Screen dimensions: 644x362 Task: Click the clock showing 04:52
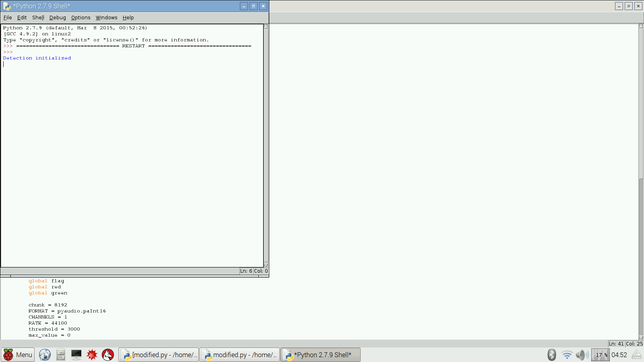coord(619,355)
